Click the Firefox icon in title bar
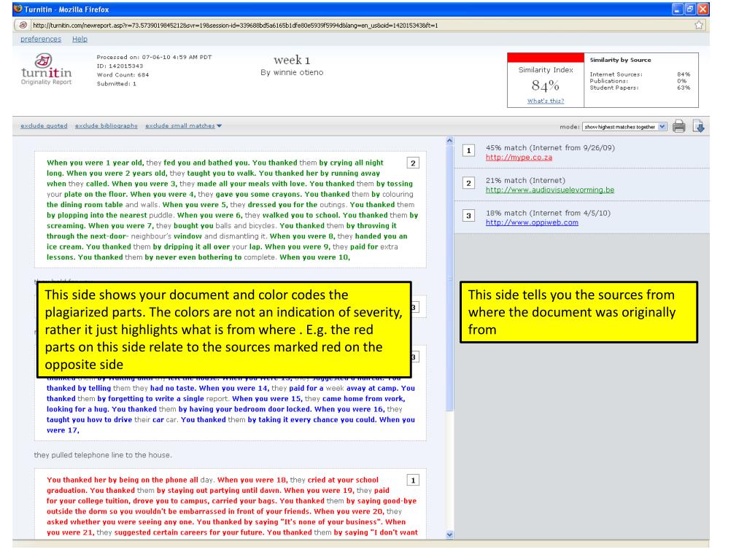747x560 pixels. pos(18,9)
